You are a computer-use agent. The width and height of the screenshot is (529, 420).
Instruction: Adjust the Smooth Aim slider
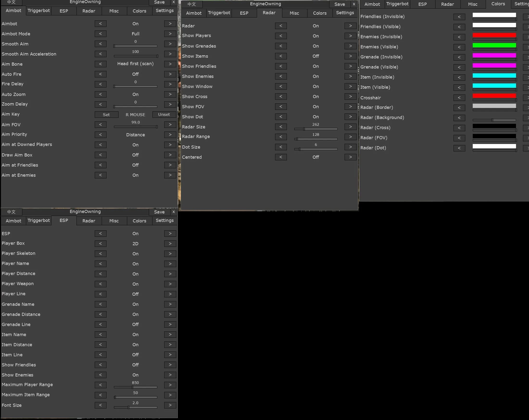(x=135, y=46)
